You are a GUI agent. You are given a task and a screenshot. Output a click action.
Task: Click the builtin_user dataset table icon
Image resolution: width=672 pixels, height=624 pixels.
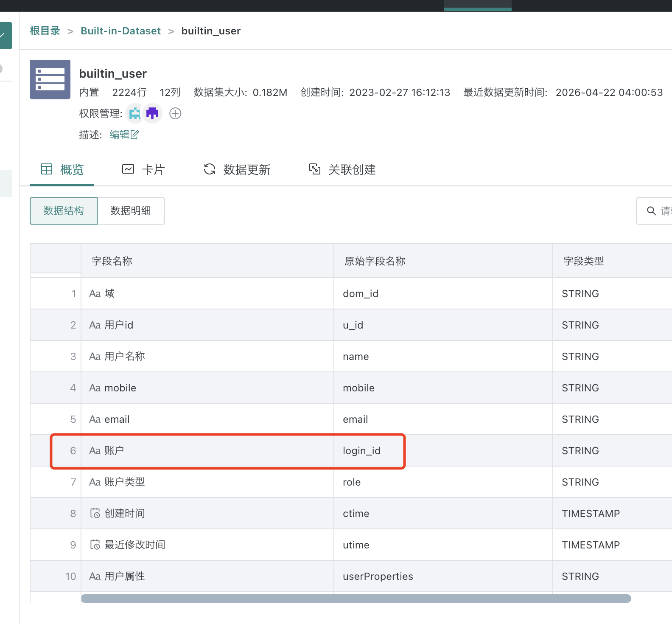click(x=50, y=80)
